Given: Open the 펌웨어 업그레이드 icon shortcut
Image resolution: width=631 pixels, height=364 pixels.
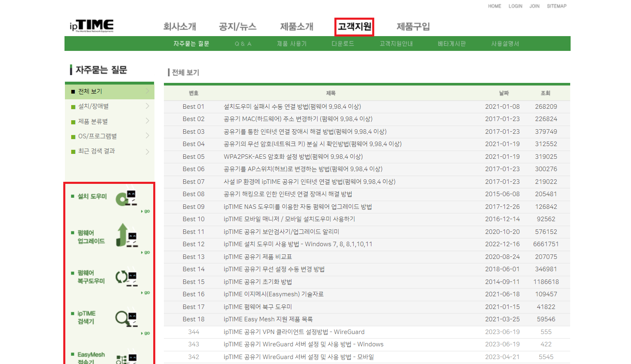Looking at the screenshot, I should click(127, 236).
